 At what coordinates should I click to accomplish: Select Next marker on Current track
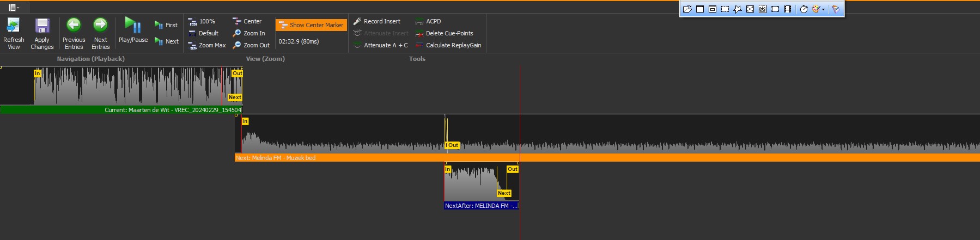point(235,97)
